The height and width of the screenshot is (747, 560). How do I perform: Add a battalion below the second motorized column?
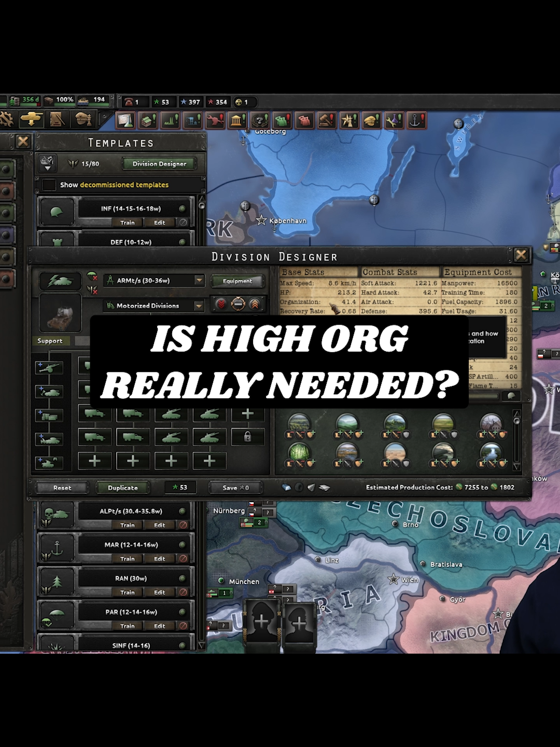(133, 461)
